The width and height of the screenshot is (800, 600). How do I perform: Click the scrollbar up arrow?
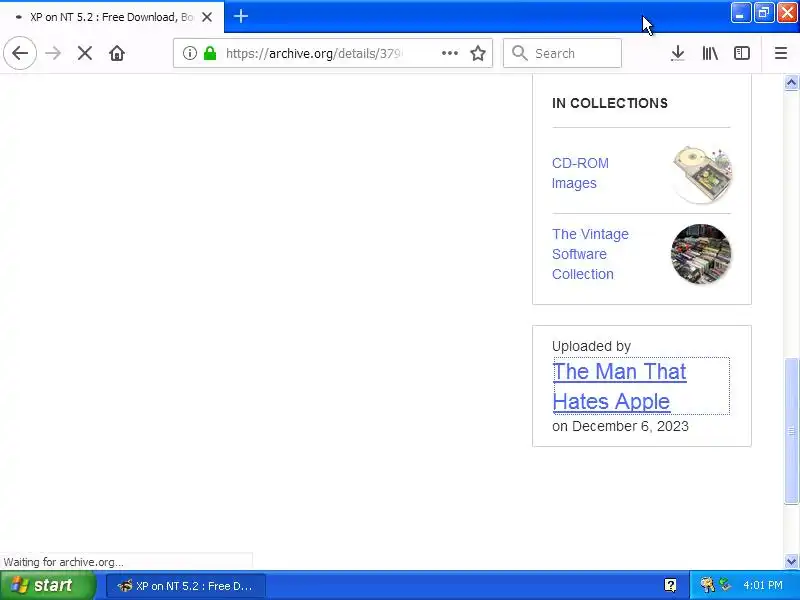pyautogui.click(x=791, y=83)
